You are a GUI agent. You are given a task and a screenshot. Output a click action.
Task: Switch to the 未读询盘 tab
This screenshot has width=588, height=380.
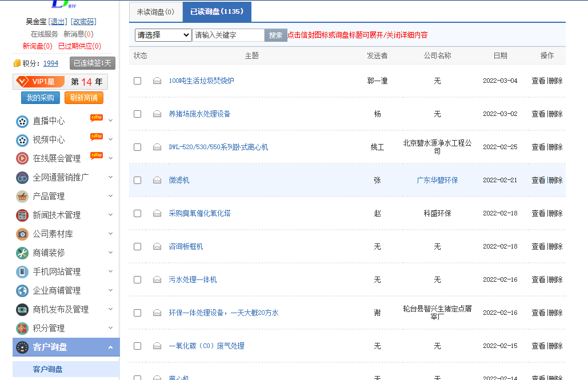pos(155,12)
